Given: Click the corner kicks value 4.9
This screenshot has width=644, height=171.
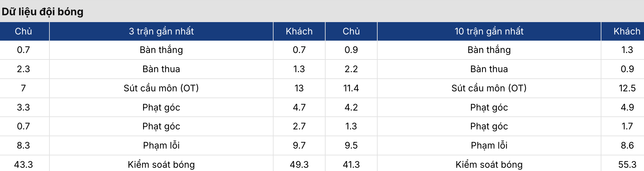Looking at the screenshot, I should tap(627, 107).
